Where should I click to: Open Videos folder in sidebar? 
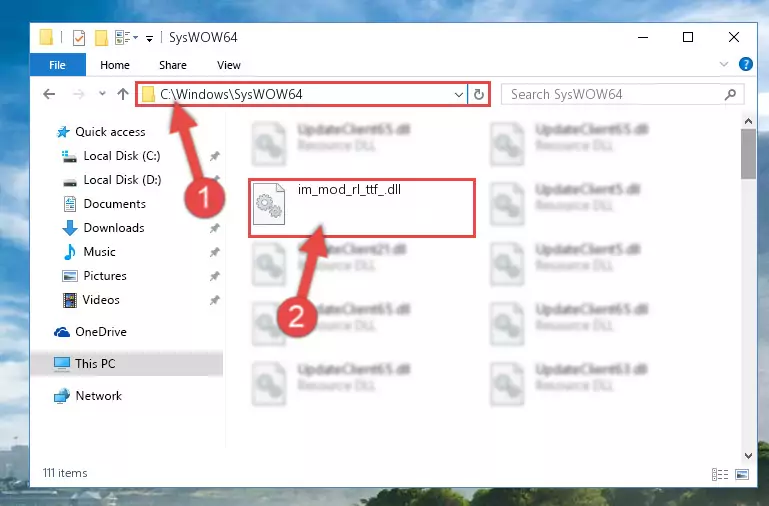coord(101,300)
